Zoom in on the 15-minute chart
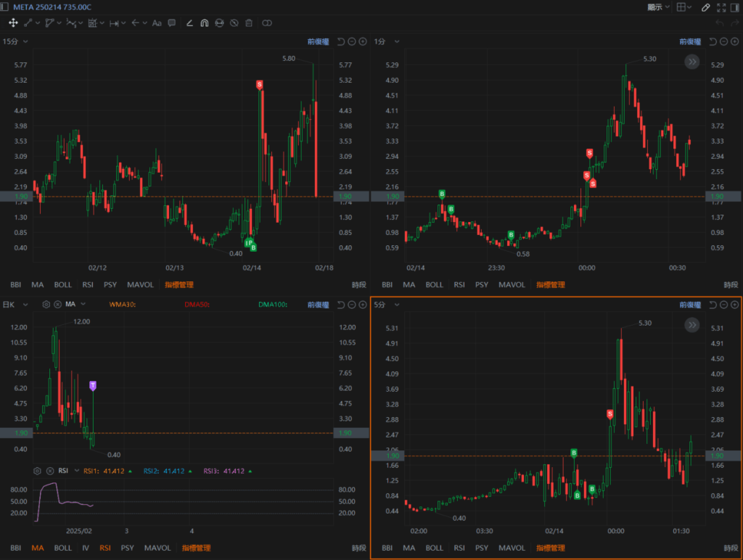743x560 pixels. (363, 42)
